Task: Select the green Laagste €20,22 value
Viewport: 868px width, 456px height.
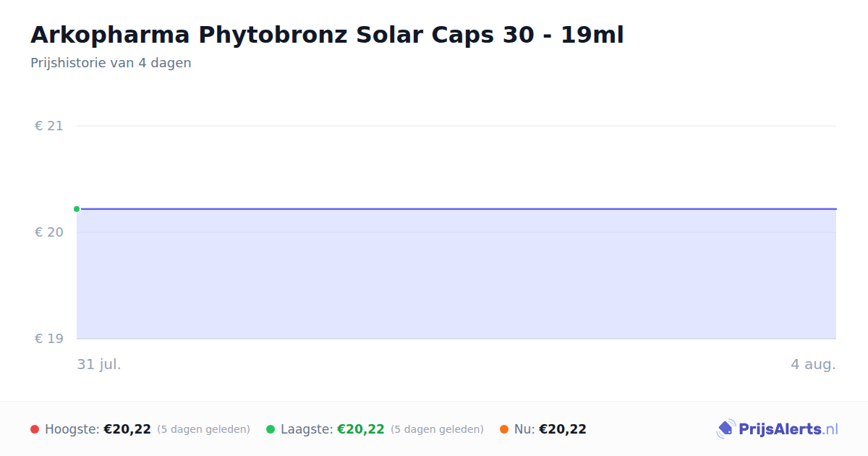Action: (x=361, y=429)
